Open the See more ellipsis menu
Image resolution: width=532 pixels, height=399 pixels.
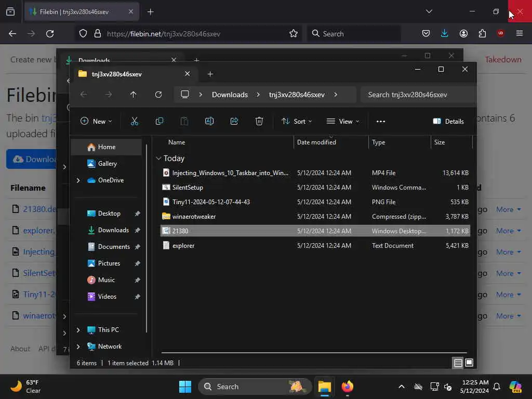381,122
